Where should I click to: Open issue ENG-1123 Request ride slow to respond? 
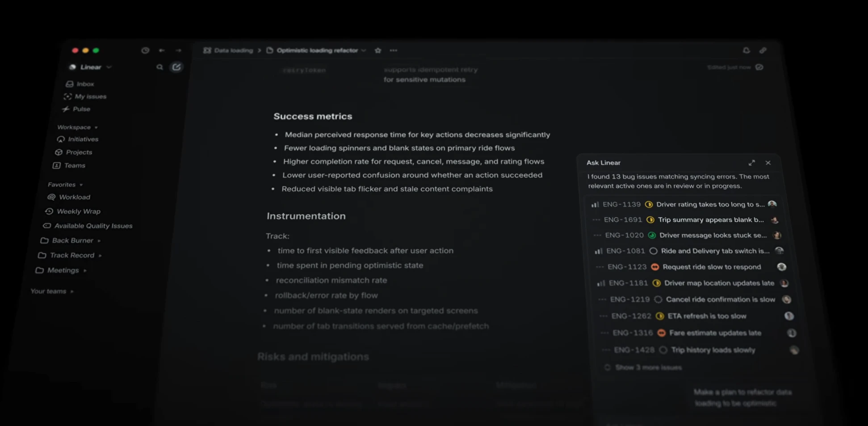[x=691, y=267]
